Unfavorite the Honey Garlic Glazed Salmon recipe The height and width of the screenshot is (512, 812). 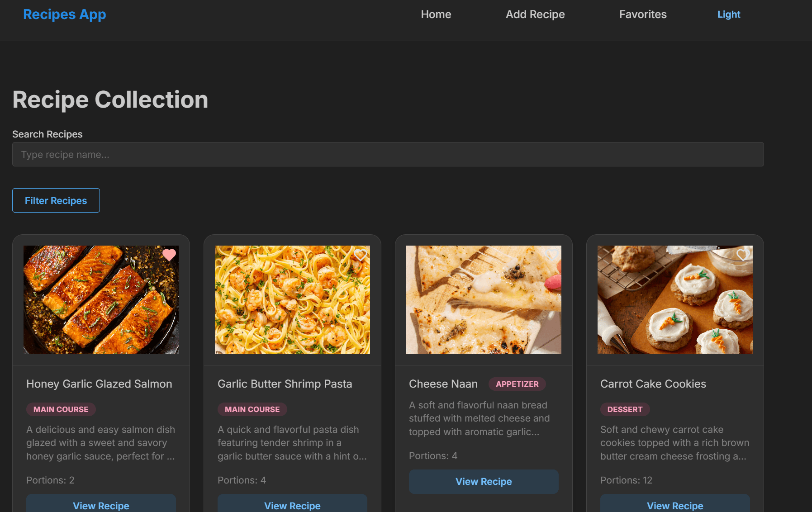click(170, 255)
